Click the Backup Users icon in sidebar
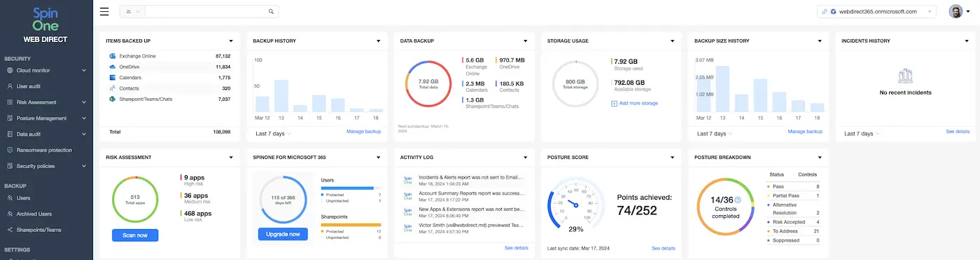Viewport: 980px width, 260px height. coord(10,198)
